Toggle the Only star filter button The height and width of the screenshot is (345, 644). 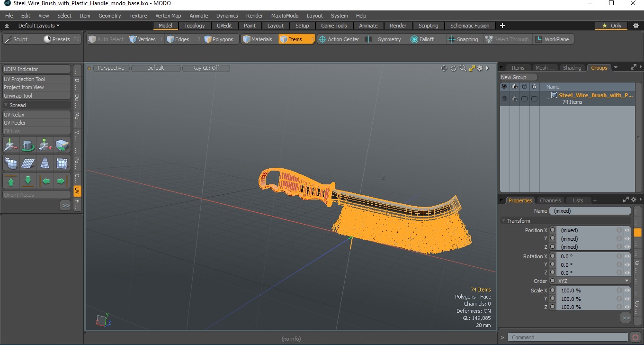[612, 26]
